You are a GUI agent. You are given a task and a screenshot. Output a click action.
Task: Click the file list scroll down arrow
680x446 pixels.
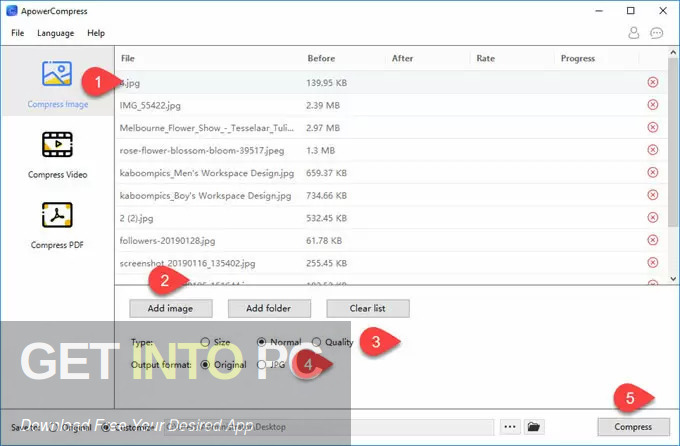pyautogui.click(x=673, y=279)
